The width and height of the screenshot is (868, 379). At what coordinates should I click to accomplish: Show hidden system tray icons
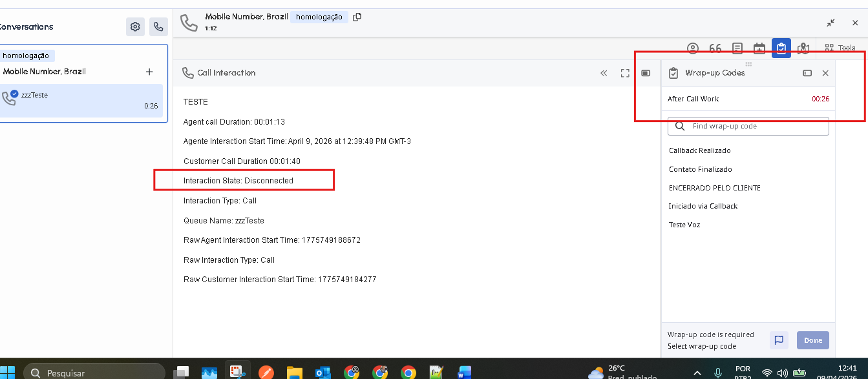click(697, 373)
